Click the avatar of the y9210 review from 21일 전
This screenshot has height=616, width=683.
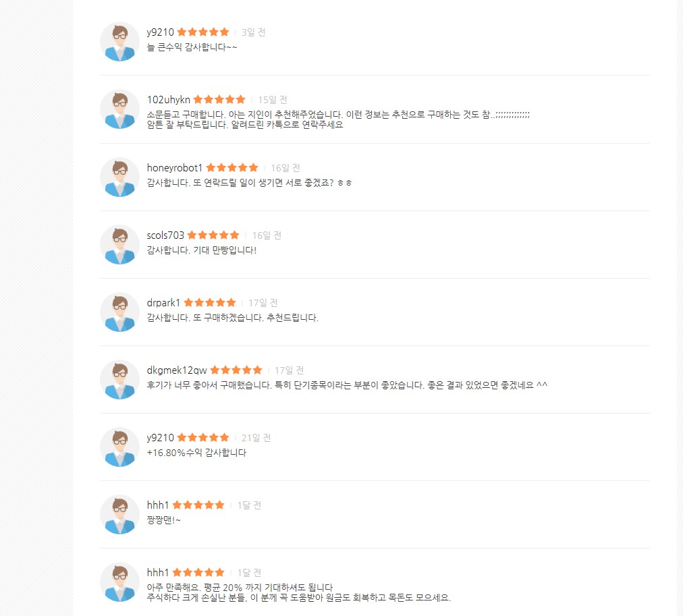pyautogui.click(x=119, y=447)
